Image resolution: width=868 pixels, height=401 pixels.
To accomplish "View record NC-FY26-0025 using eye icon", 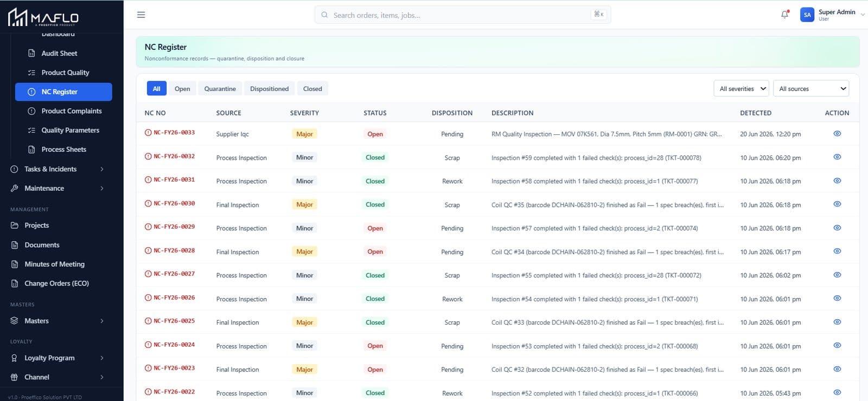I will (837, 322).
